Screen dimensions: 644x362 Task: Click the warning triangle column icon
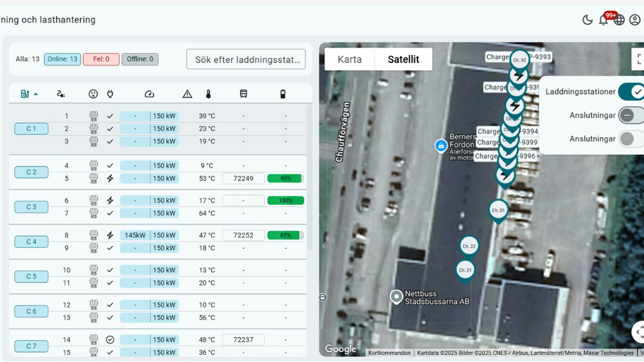pyautogui.click(x=187, y=94)
